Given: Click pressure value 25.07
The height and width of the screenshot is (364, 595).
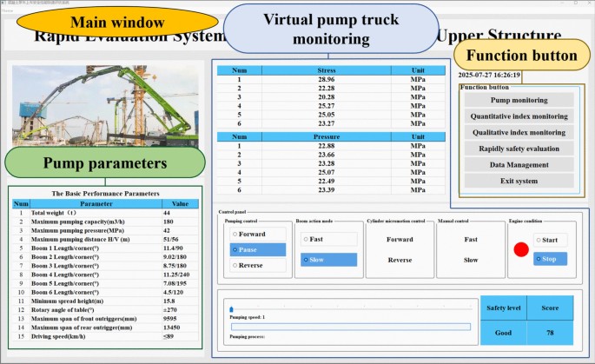Looking at the screenshot, I should (327, 172).
